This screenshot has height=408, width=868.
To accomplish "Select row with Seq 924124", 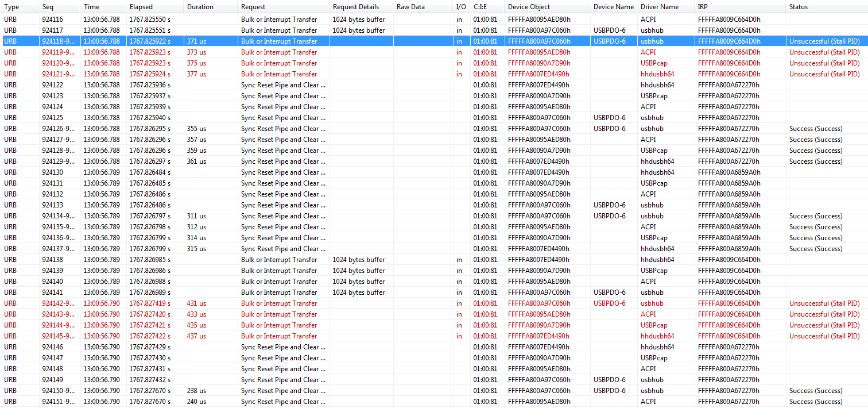I will tap(434, 107).
